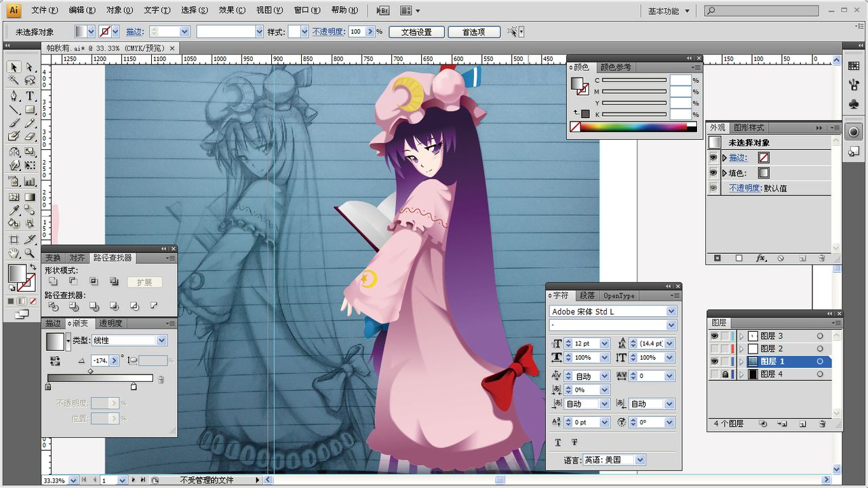
Task: Swap fill and stroke in the toolbox
Action: click(33, 267)
